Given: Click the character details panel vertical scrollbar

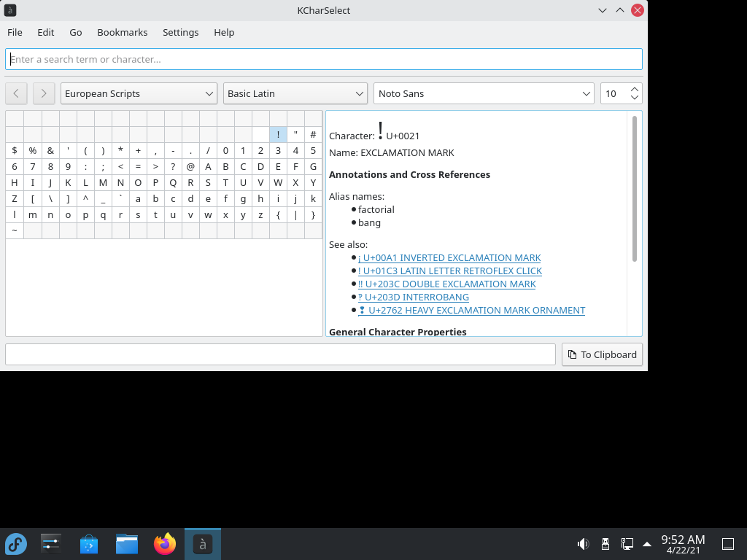Looking at the screenshot, I should [x=635, y=189].
